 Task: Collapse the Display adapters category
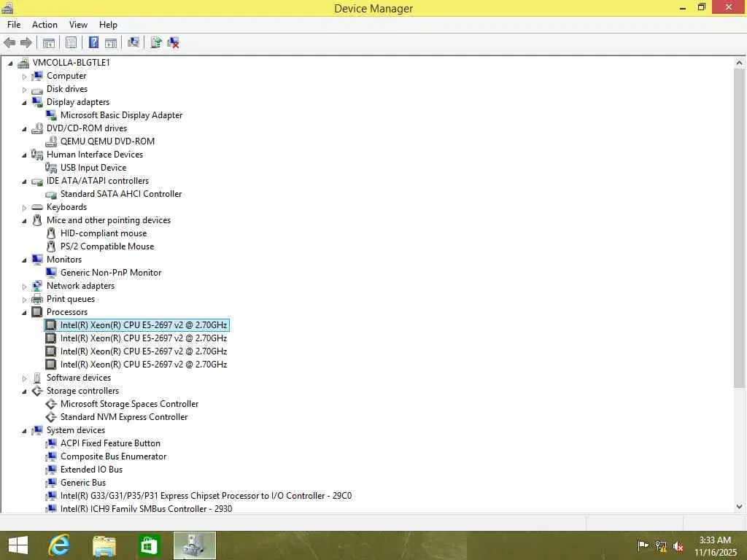point(24,102)
